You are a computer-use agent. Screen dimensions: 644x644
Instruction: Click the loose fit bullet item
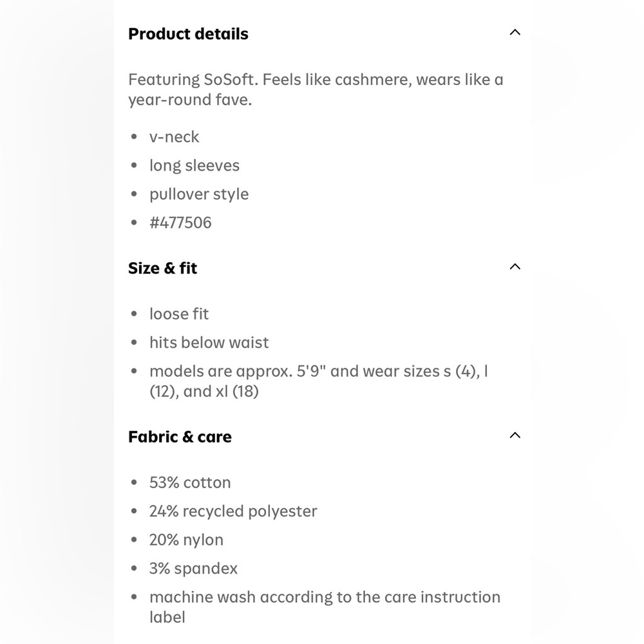pyautogui.click(x=179, y=314)
